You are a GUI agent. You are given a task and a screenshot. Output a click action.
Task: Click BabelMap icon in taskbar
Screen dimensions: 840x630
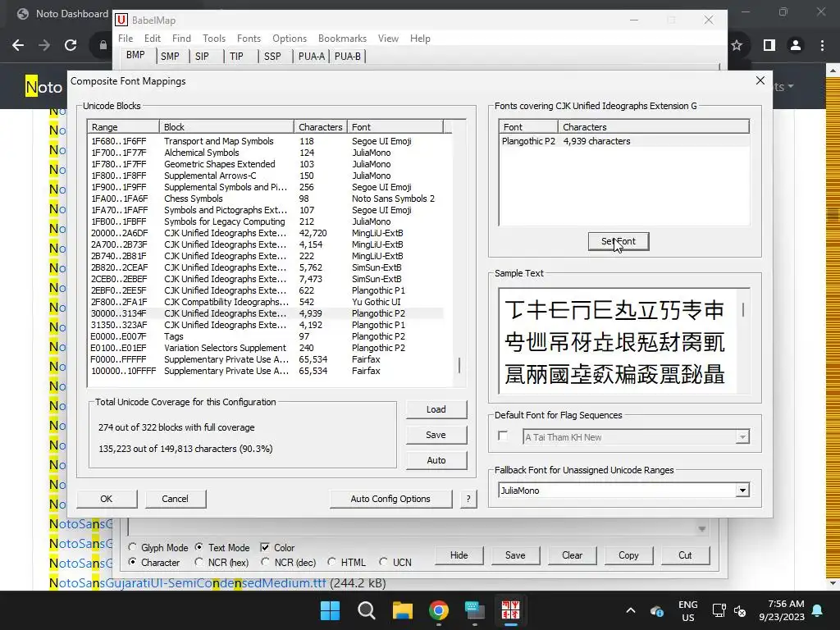point(510,610)
